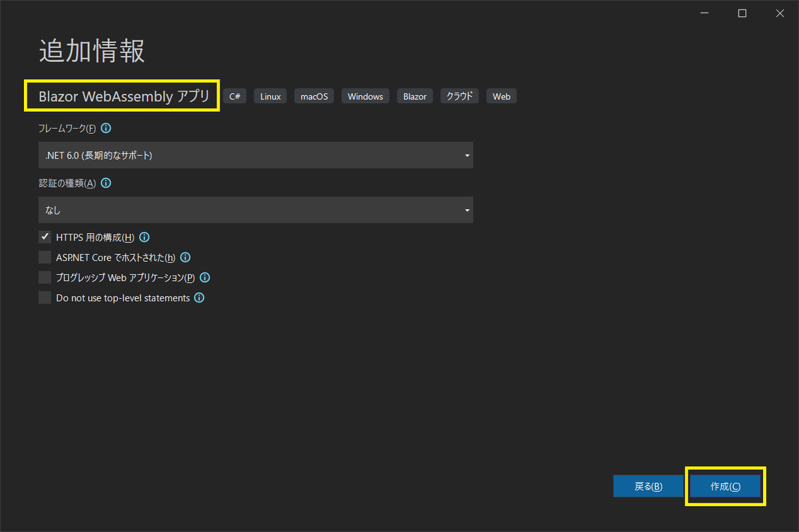Image resolution: width=799 pixels, height=532 pixels.
Task: Select the Windows tag
Action: click(x=366, y=97)
